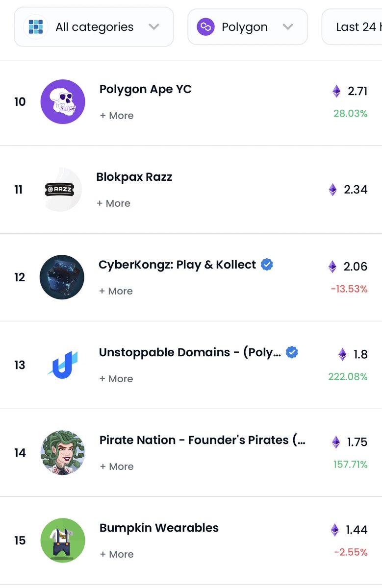382x588 pixels.
Task: Click CyberKongz verified badge
Action: click(267, 265)
